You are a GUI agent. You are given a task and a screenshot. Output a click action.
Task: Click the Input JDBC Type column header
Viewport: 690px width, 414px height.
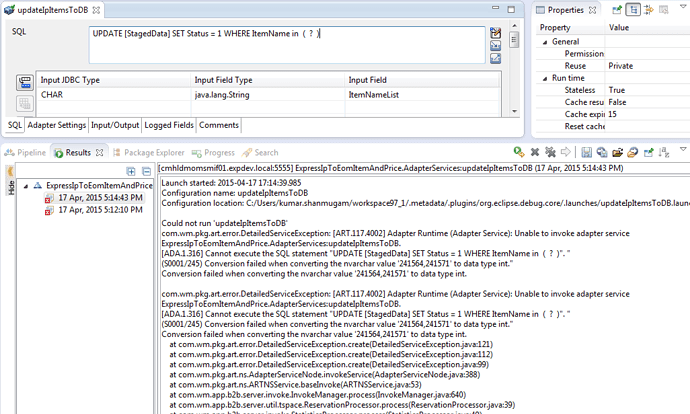click(x=113, y=80)
